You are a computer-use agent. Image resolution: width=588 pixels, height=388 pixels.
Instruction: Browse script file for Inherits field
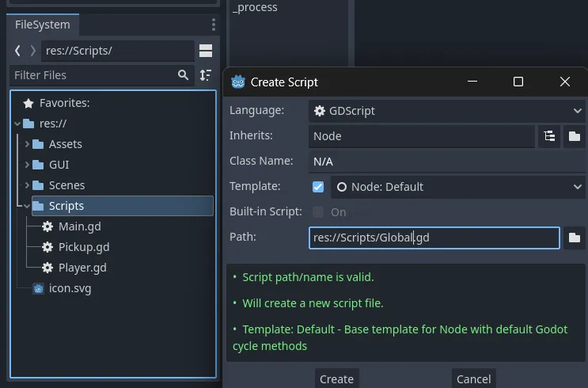point(574,136)
